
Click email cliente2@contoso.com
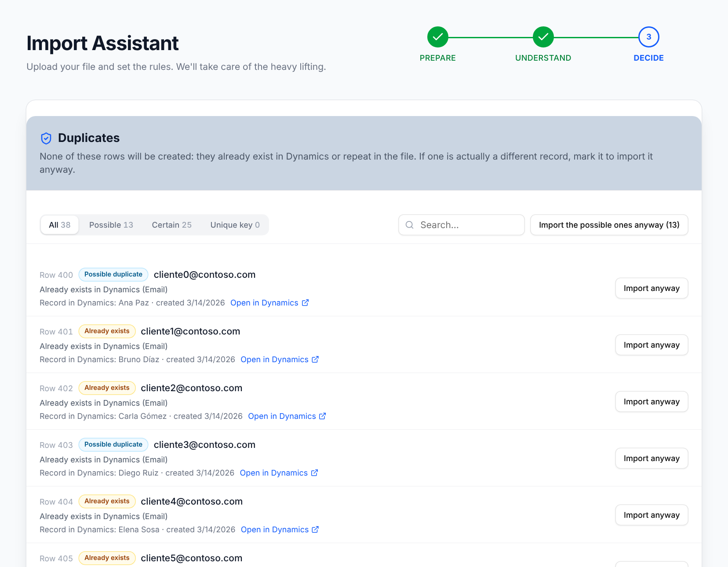192,388
